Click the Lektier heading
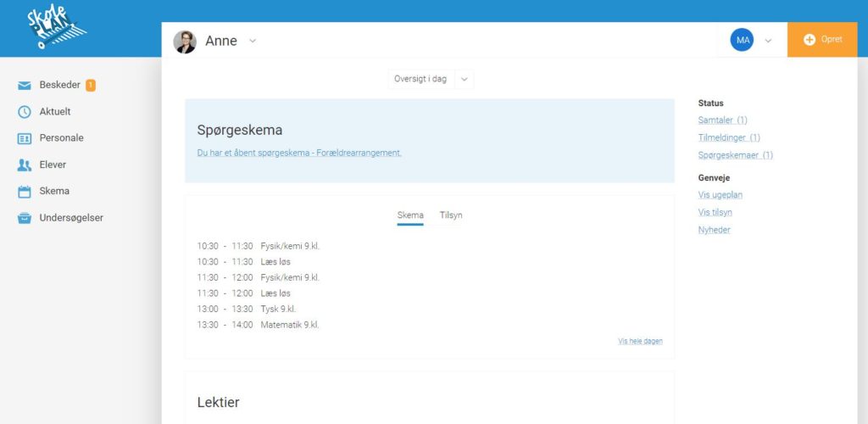The width and height of the screenshot is (868, 424). point(218,403)
